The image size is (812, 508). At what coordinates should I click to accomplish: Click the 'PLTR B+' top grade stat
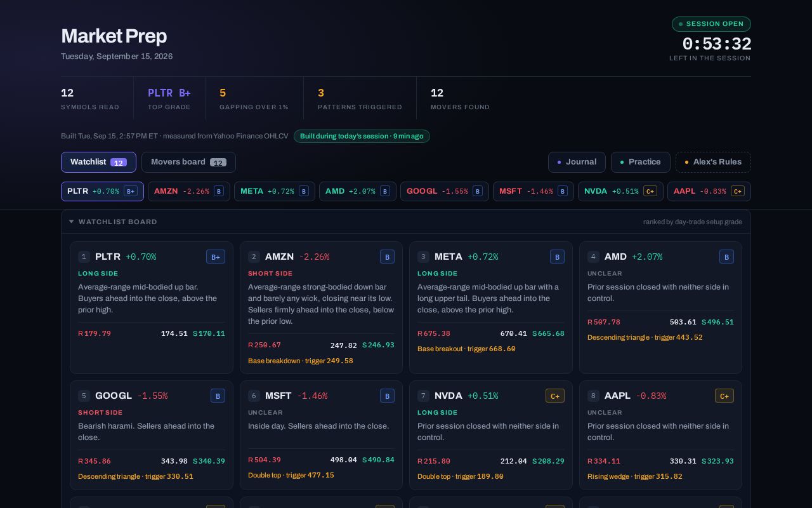point(169,98)
